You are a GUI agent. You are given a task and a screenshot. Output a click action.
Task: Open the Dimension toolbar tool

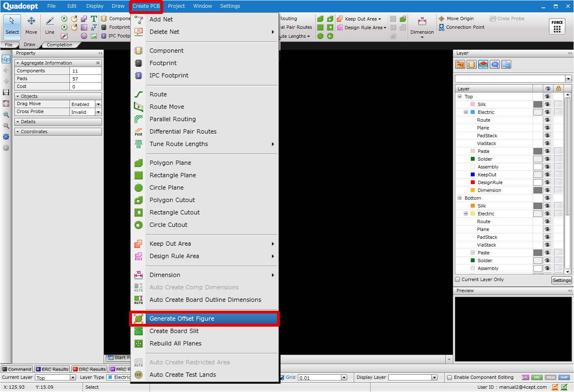point(422,27)
